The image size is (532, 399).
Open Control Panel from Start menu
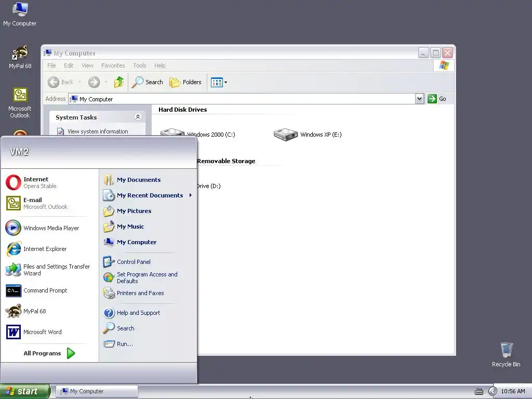click(x=148, y=262)
